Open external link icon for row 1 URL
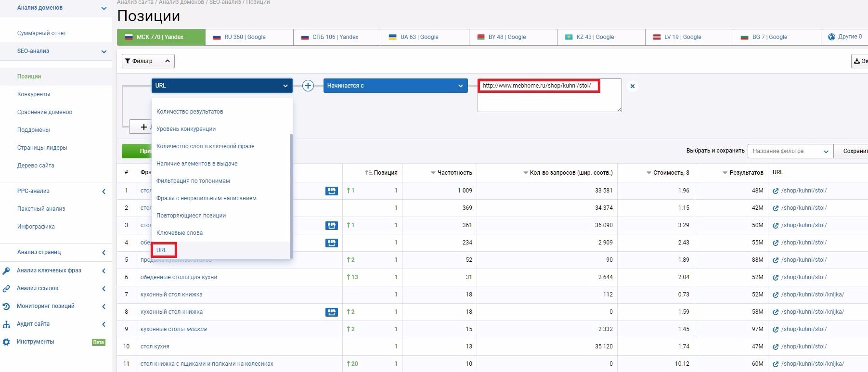 tap(776, 191)
